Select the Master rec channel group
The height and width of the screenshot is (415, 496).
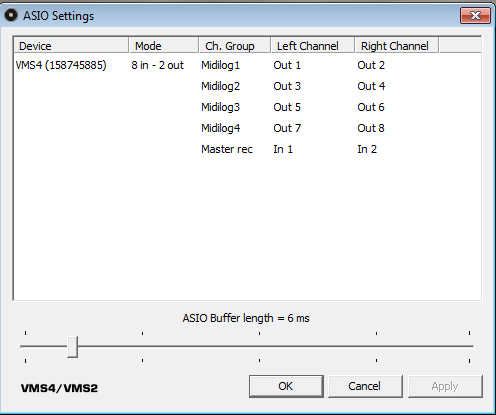227,149
